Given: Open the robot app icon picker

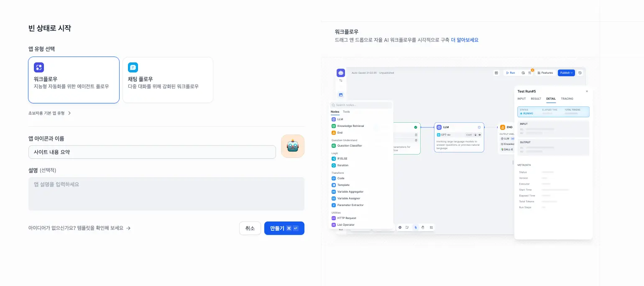Looking at the screenshot, I should (x=293, y=146).
